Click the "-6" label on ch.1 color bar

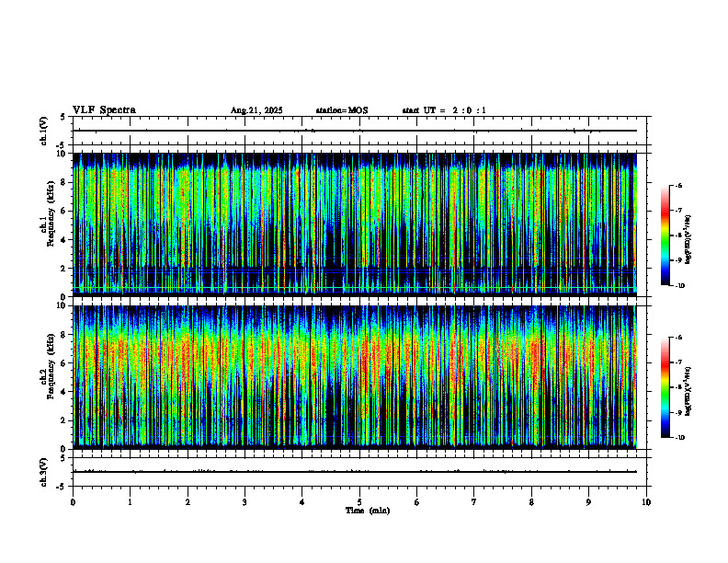pos(678,186)
